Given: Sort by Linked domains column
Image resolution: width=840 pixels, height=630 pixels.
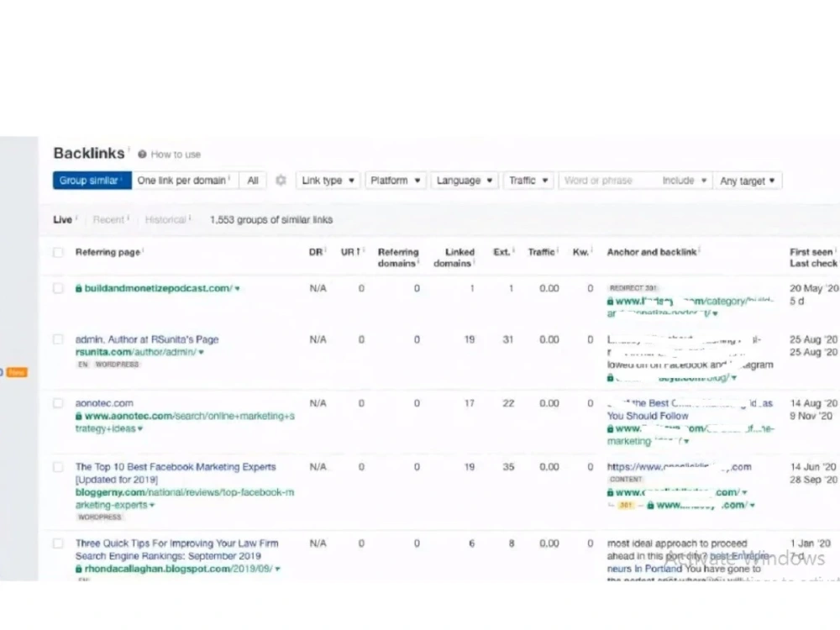Looking at the screenshot, I should (454, 258).
